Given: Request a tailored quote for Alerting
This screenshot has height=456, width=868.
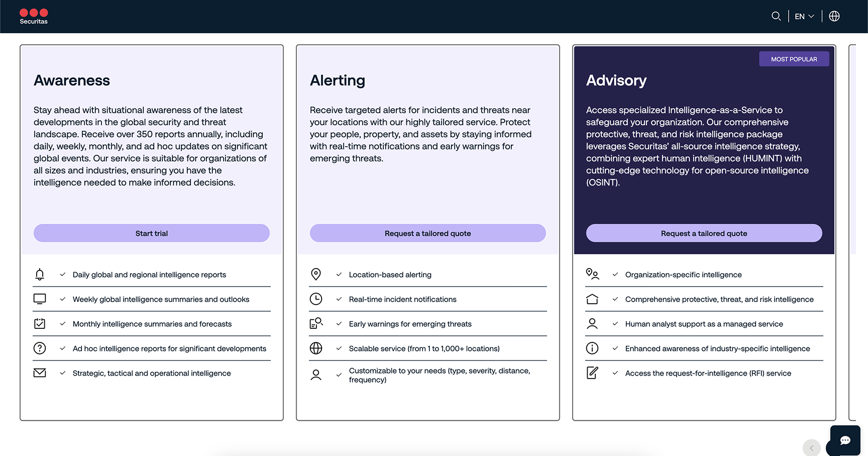Looking at the screenshot, I should [428, 233].
